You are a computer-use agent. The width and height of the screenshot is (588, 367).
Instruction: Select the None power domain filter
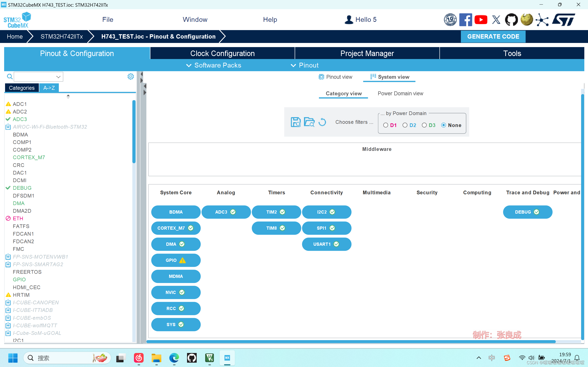coord(443,125)
